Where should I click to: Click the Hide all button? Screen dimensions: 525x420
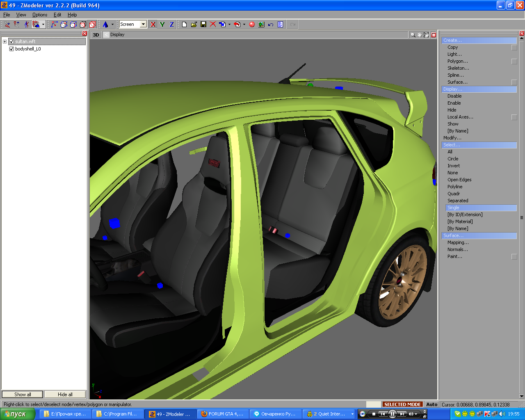pyautogui.click(x=65, y=395)
